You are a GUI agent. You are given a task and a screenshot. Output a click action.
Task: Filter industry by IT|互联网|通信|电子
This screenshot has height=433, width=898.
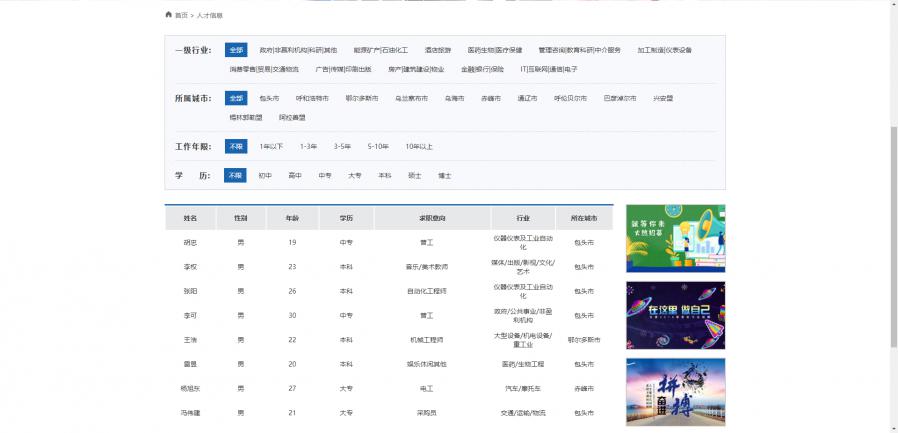tap(549, 69)
